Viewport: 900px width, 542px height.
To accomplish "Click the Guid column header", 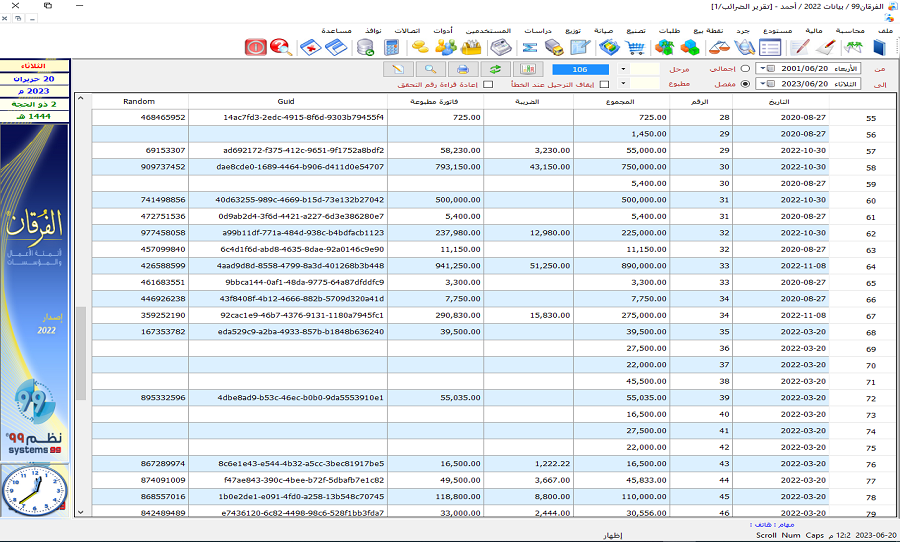I will coord(286,102).
